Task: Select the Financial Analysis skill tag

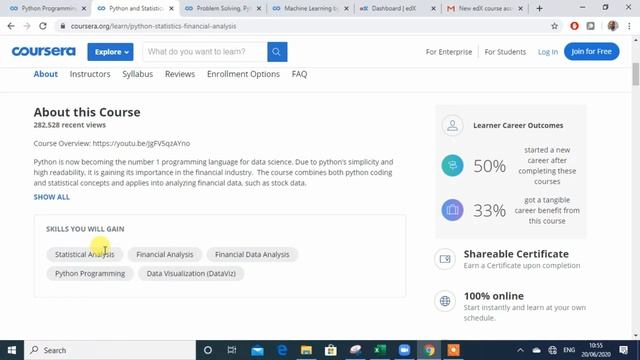Action: (165, 254)
